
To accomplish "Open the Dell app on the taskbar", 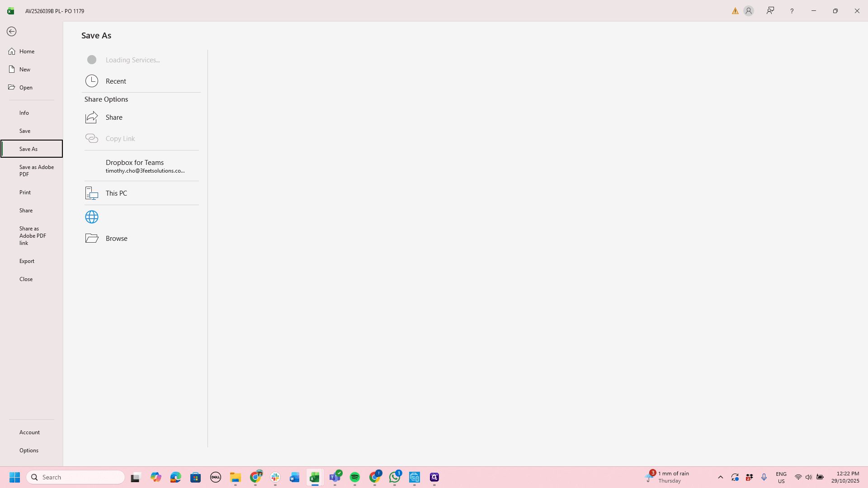I will 216,478.
